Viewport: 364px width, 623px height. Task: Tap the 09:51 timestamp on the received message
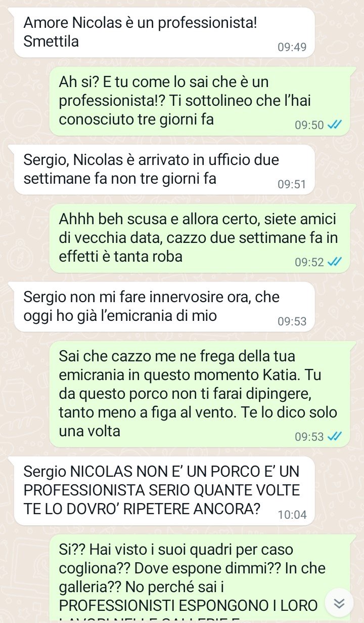[292, 185]
